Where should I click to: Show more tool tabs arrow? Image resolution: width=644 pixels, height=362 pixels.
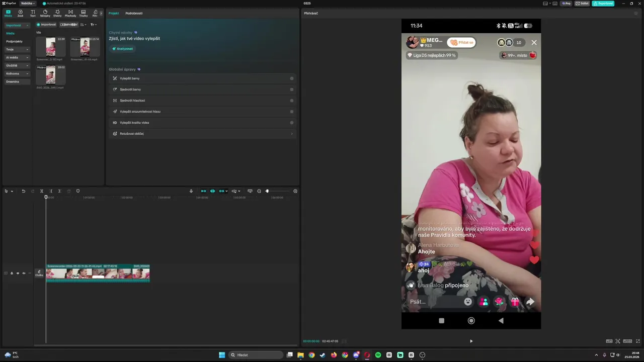tap(101, 13)
